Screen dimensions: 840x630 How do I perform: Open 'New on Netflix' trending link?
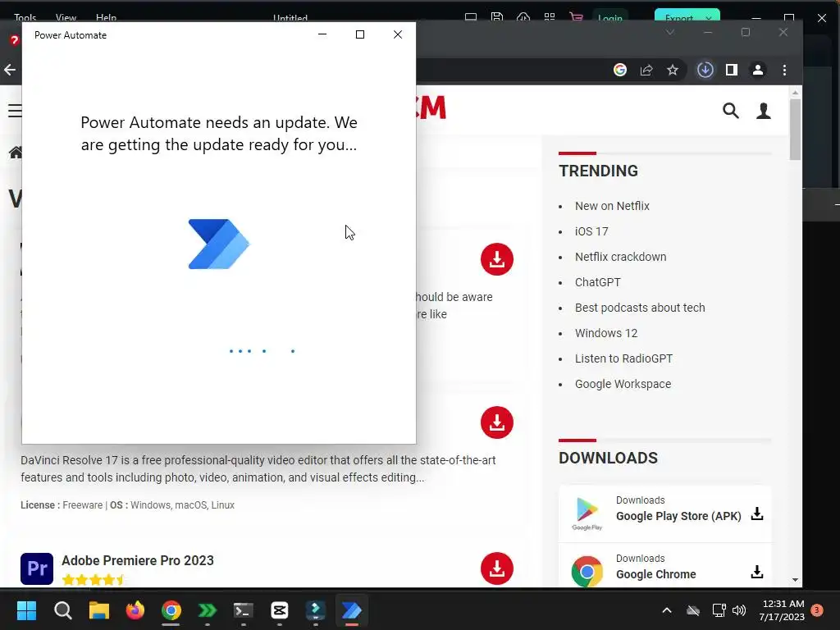point(612,206)
